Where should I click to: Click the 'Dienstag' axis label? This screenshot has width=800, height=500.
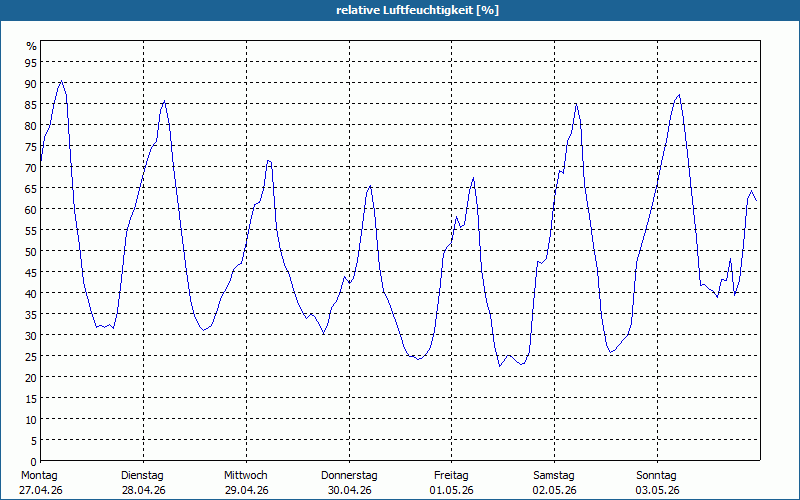142,475
